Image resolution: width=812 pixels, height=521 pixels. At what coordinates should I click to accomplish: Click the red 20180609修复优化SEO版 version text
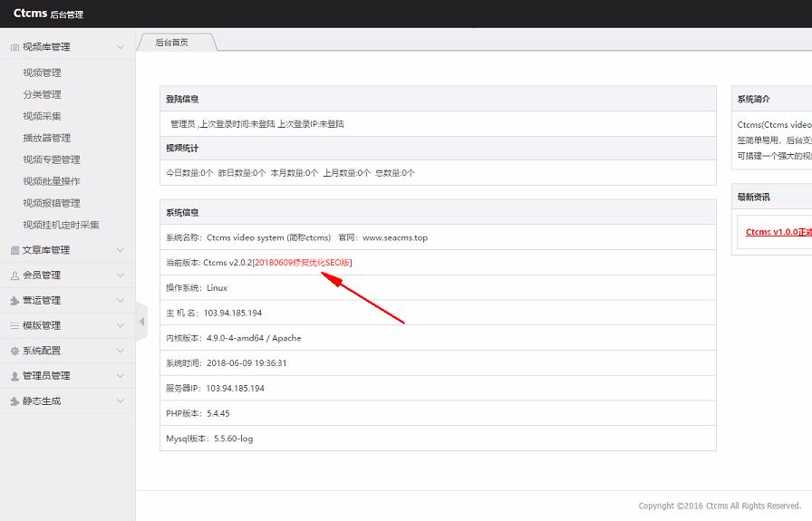(x=303, y=263)
